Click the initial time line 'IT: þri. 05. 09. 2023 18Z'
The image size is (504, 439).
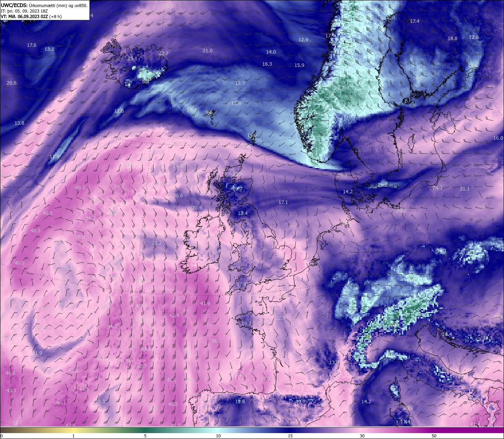click(x=24, y=11)
